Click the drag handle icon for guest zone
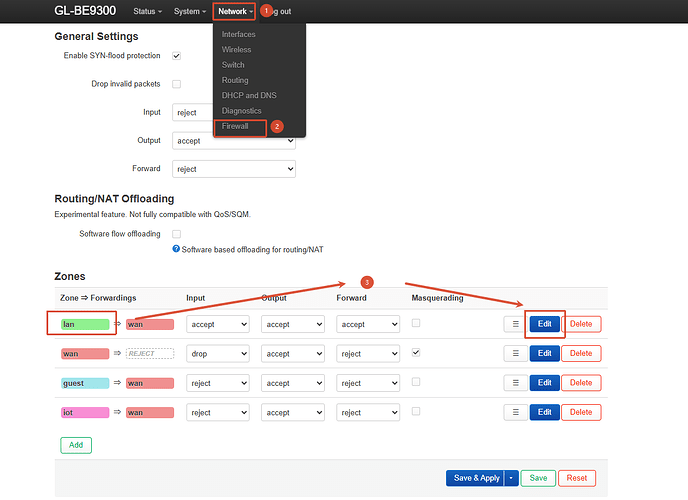This screenshot has width=688, height=500. [516, 383]
